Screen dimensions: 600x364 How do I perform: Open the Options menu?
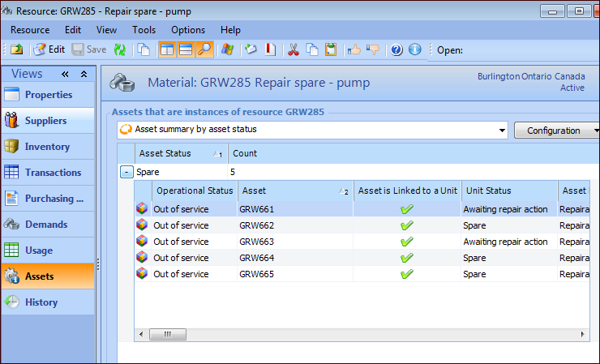tap(188, 30)
